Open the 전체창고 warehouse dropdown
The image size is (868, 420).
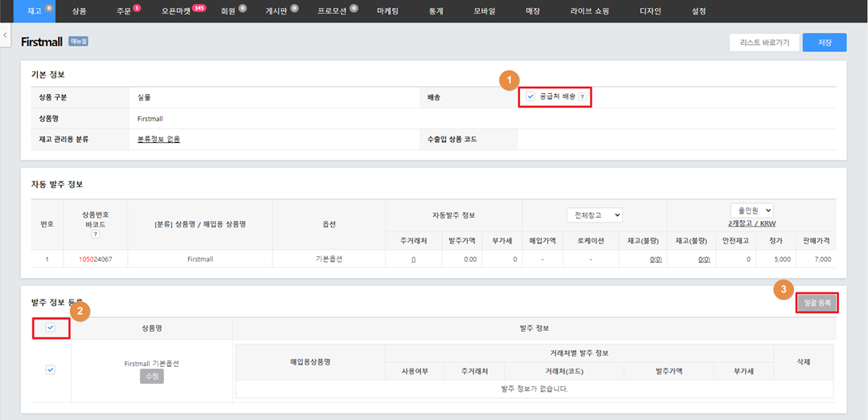595,215
